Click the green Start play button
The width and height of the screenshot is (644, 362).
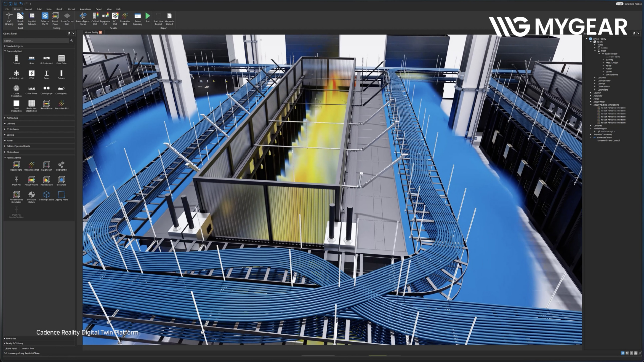tap(148, 16)
